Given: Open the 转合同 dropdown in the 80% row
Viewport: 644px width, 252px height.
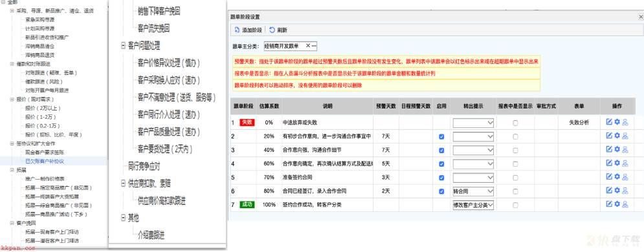Looking at the screenshot, I should coord(473,191).
